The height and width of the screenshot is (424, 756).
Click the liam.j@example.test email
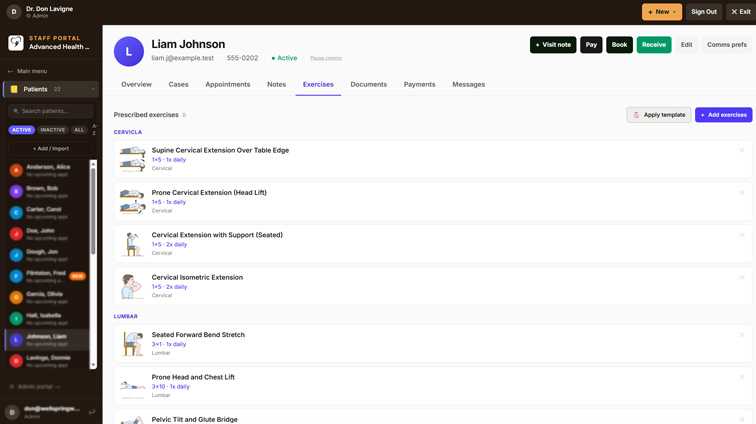tap(182, 58)
